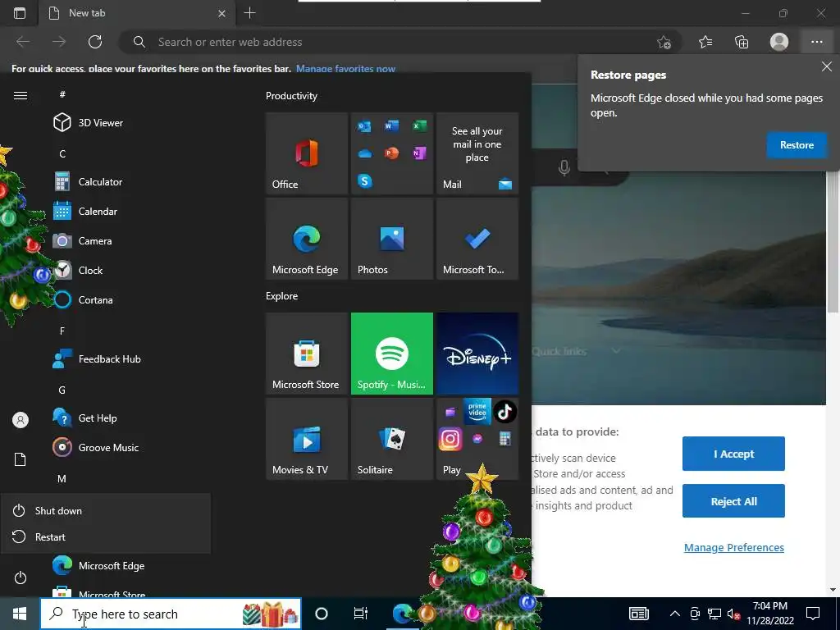The height and width of the screenshot is (630, 840).
Task: Open Edge Settings and more menu
Action: coord(816,42)
